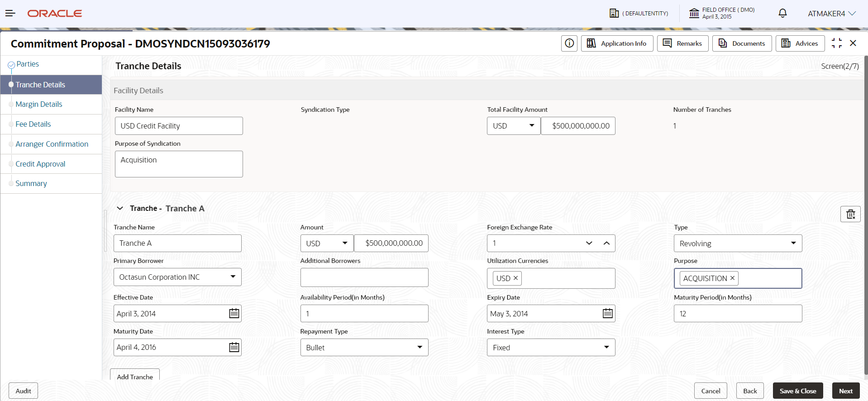Click the Availability Period field
The image size is (868, 401).
364,313
